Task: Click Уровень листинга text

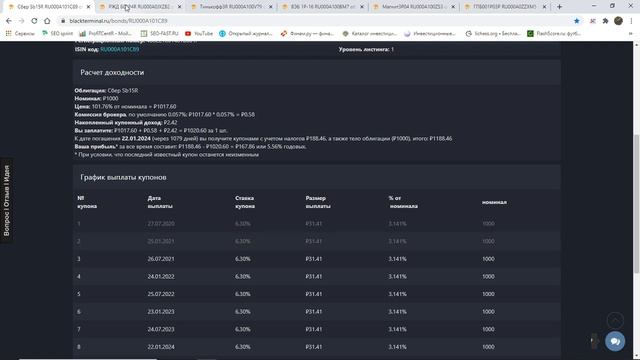Action: click(366, 49)
